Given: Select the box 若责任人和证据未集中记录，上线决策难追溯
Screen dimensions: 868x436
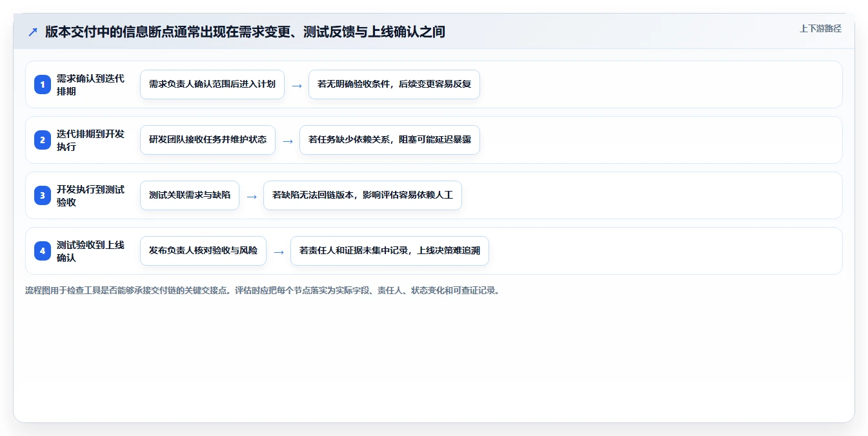Looking at the screenshot, I should (x=390, y=251).
